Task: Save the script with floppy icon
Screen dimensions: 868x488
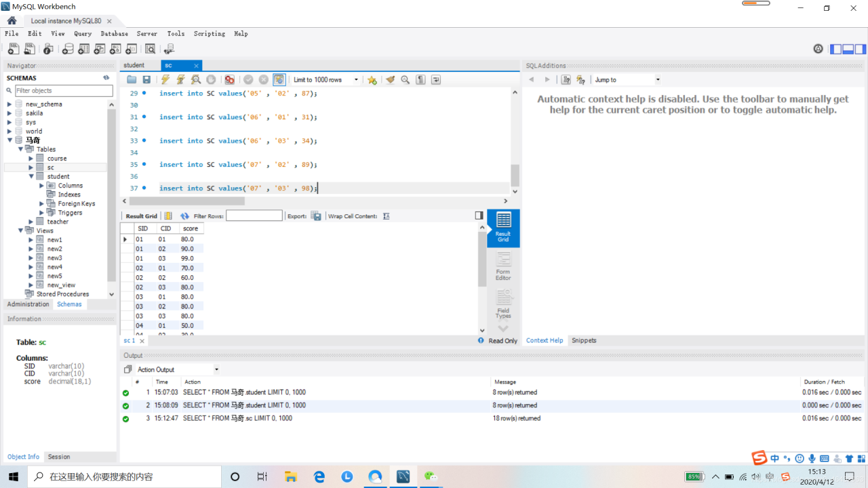Action: pos(146,79)
